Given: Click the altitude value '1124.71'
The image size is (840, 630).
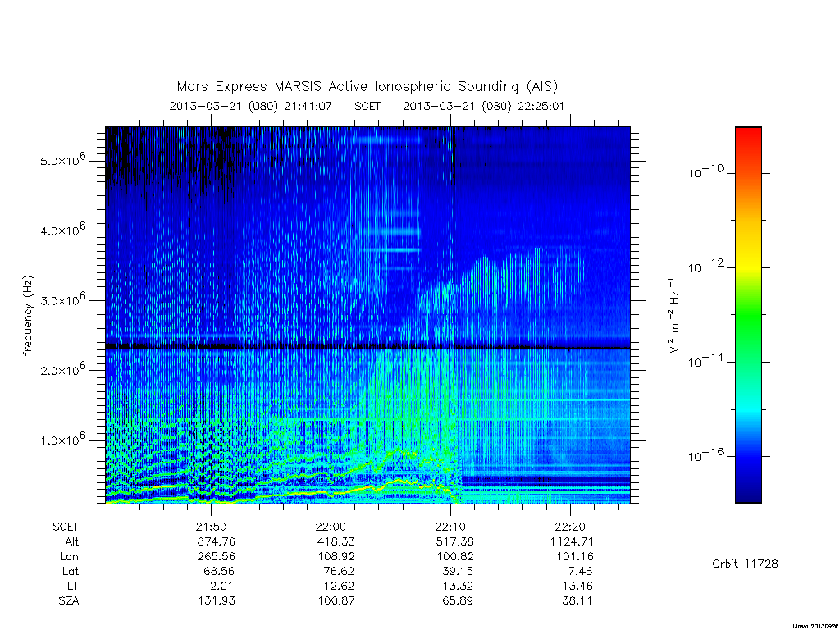Looking at the screenshot, I should pos(572,541).
